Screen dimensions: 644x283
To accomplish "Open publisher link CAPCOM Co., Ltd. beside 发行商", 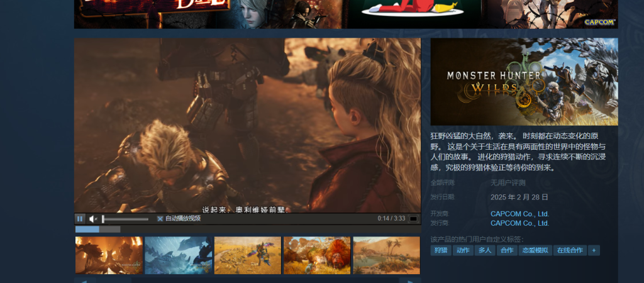I will pos(519,223).
